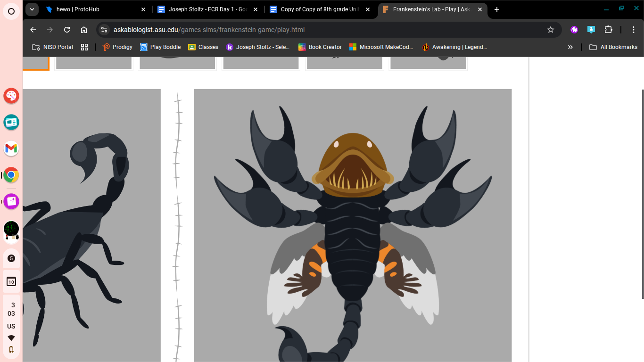Open Gmail from the shelf
Image resolution: width=644 pixels, height=362 pixels.
pyautogui.click(x=11, y=148)
